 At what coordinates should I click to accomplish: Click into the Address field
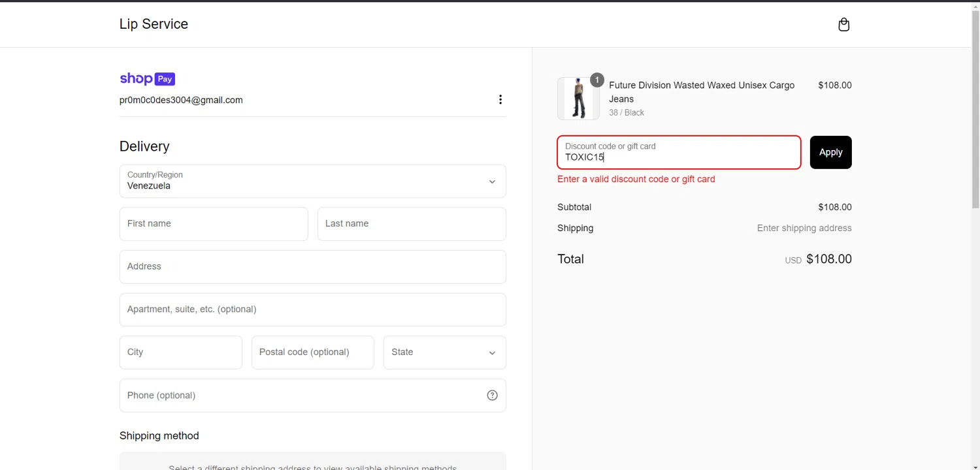click(313, 267)
